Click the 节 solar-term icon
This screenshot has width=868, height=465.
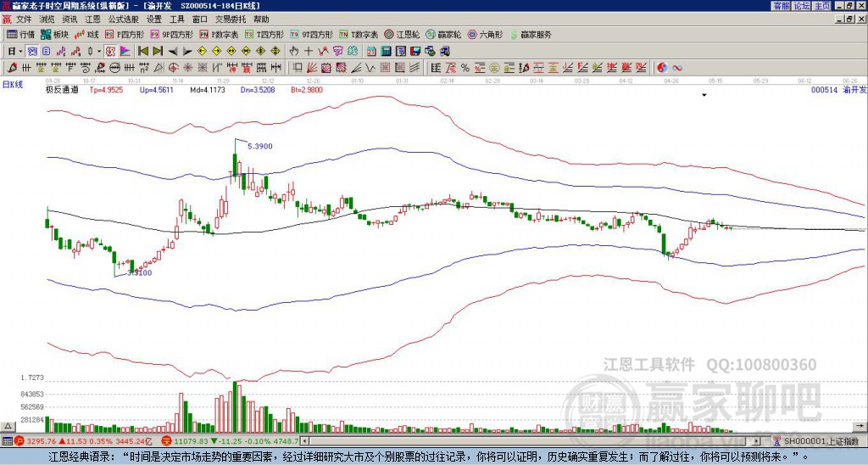[x=337, y=52]
